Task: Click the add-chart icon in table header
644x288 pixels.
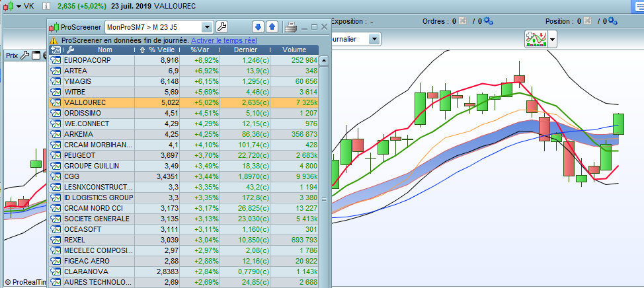Action: [x=55, y=50]
